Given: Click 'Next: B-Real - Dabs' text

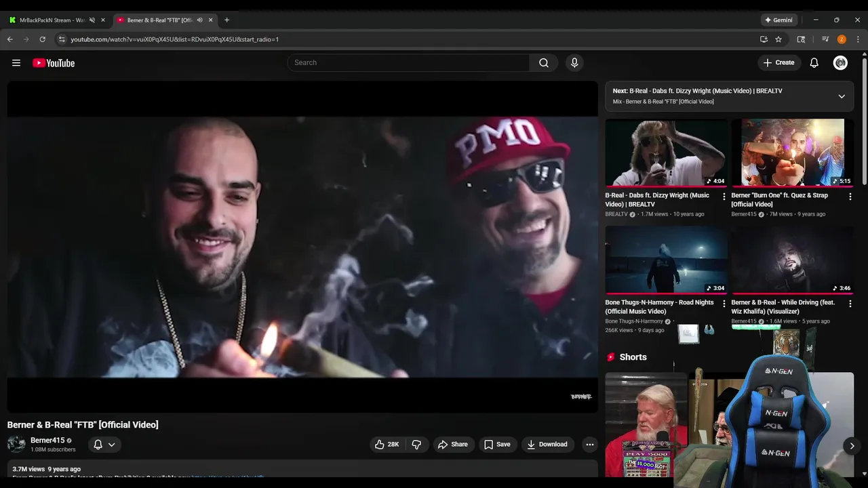Looking at the screenshot, I should pos(698,91).
